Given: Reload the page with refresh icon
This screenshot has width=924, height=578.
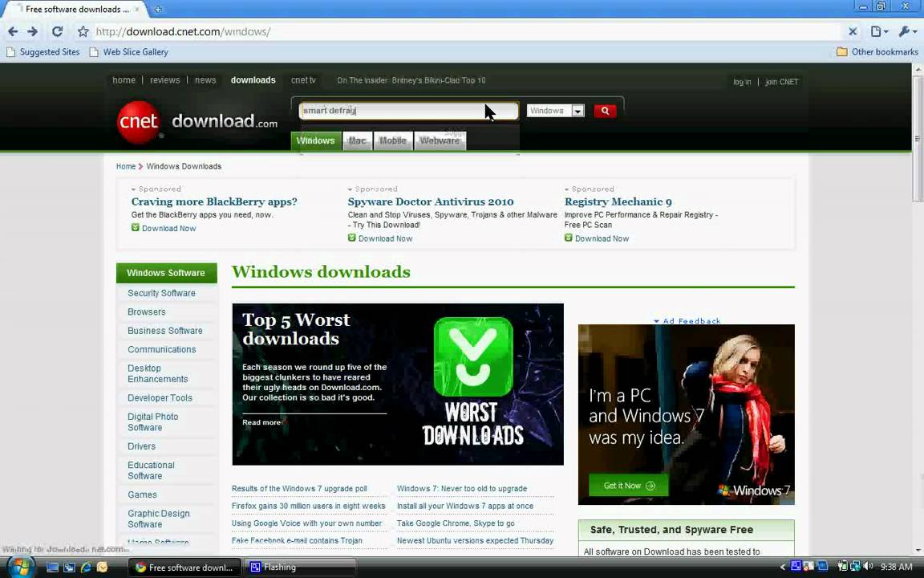Looking at the screenshot, I should (57, 31).
